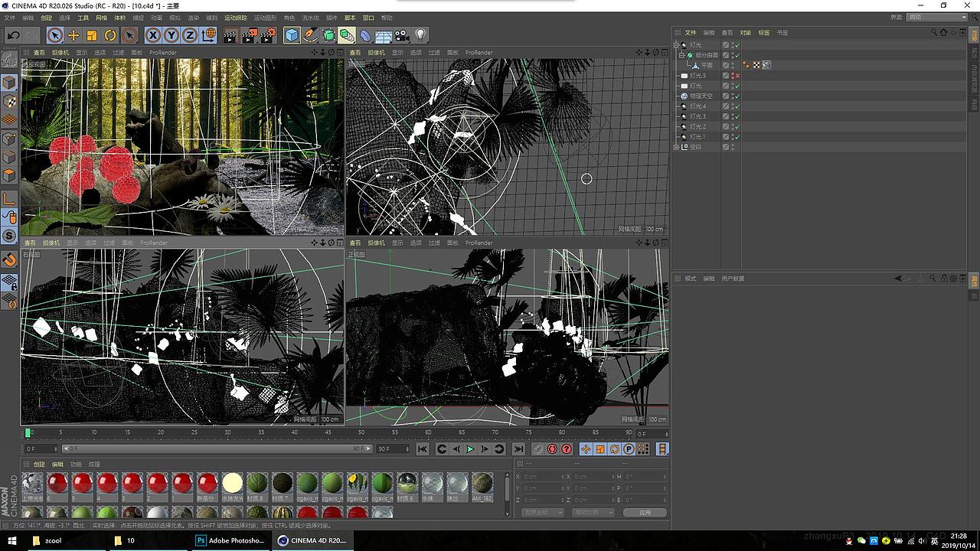Open the 界面 layout dropdown
The width and height of the screenshot is (980, 551).
click(x=937, y=17)
